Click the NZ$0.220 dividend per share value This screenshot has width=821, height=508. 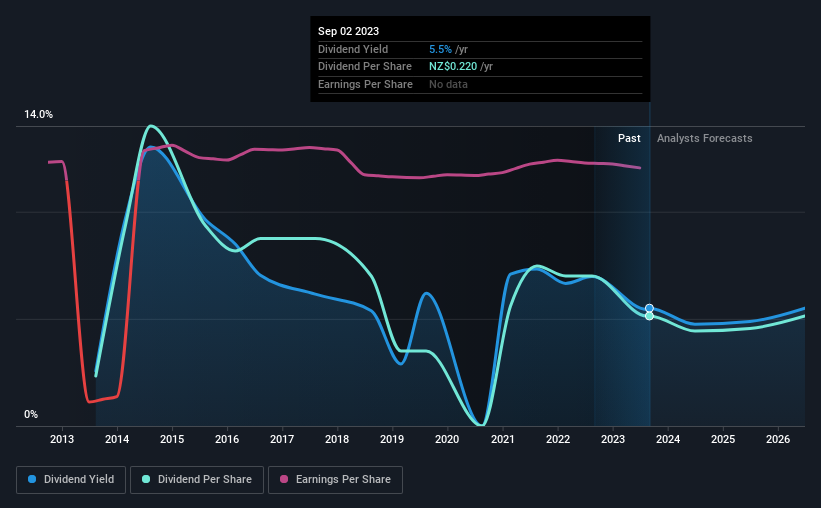click(x=453, y=67)
